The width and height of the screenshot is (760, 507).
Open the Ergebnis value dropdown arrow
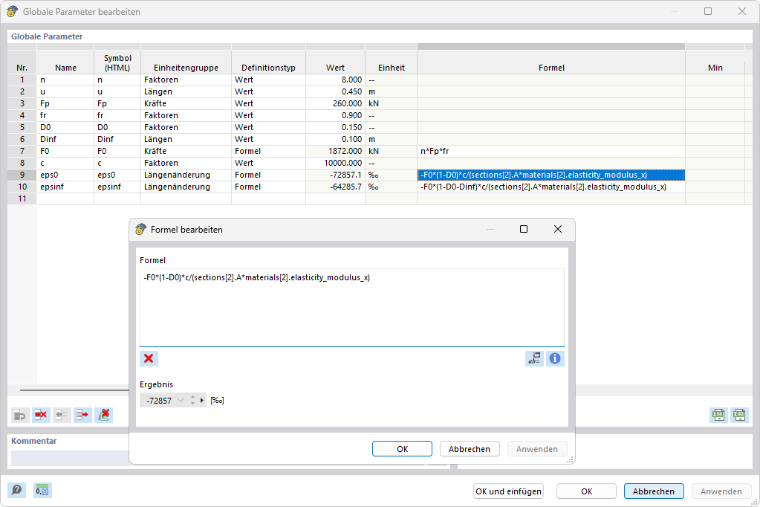coord(180,400)
